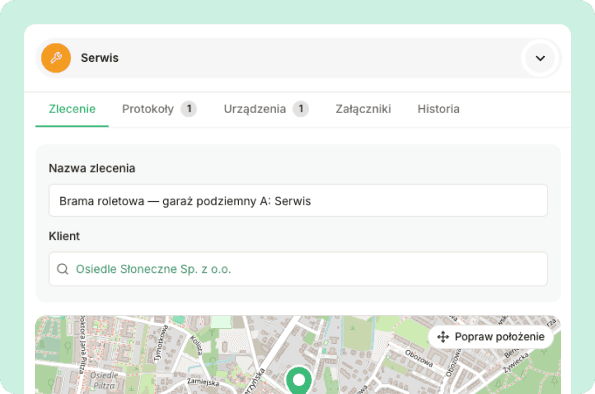Click the Urządzenia count badge 1
595x394 pixels.
coord(301,109)
